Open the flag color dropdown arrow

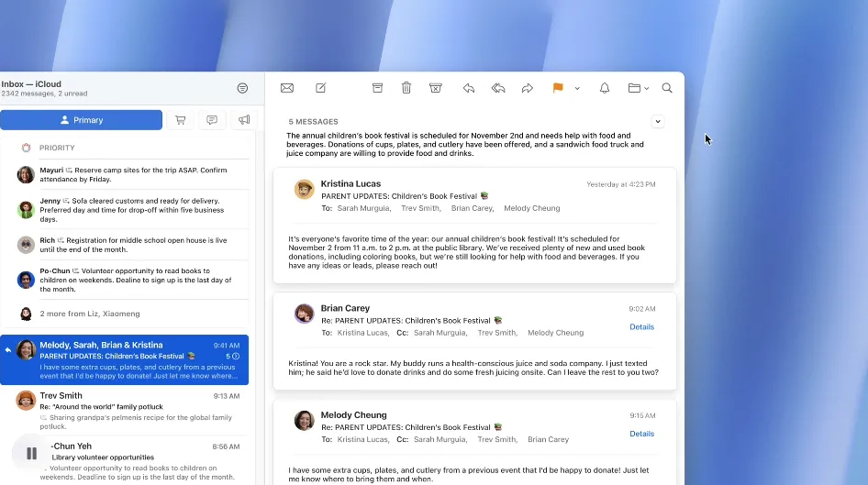pos(577,89)
